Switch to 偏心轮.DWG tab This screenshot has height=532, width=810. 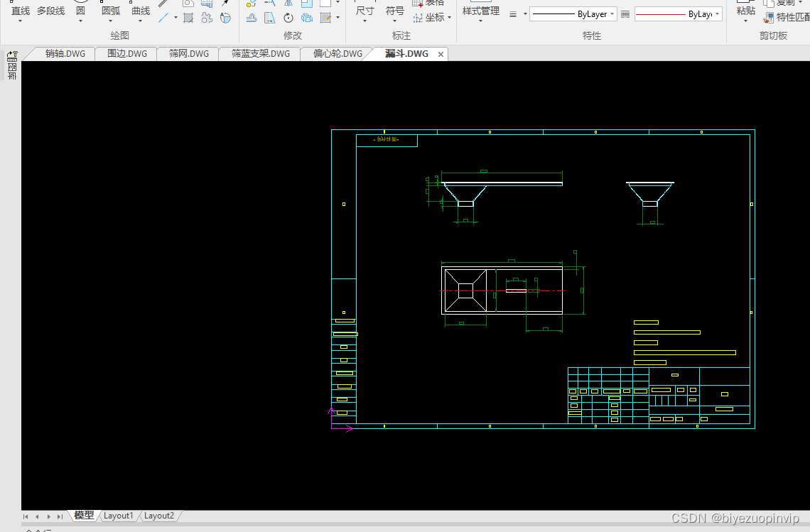coord(337,54)
